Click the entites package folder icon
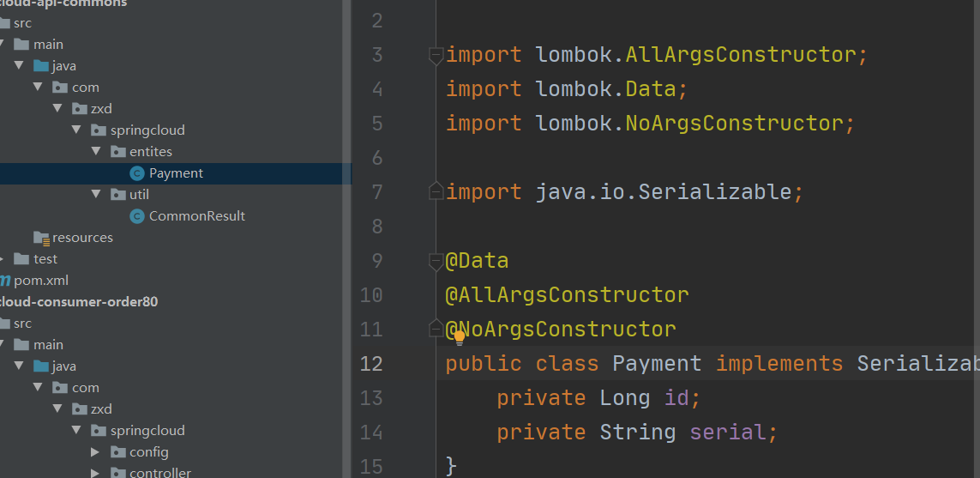The width and height of the screenshot is (980, 478). 118,151
